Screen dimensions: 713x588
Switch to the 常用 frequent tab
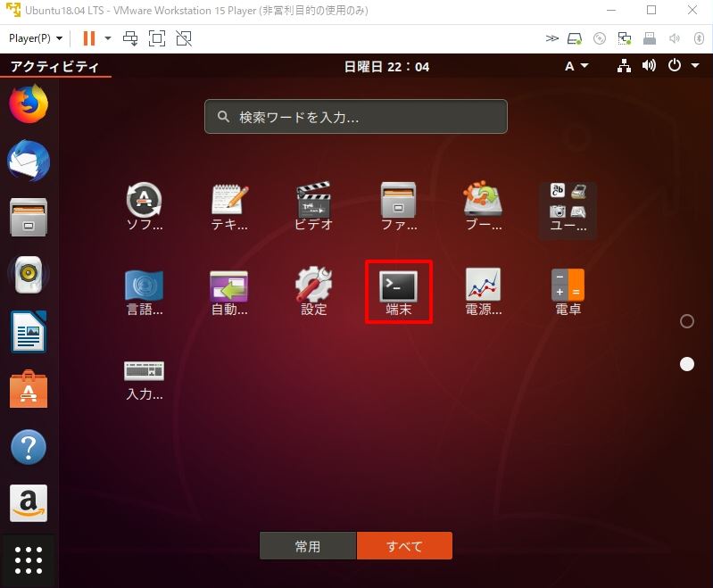click(x=308, y=546)
